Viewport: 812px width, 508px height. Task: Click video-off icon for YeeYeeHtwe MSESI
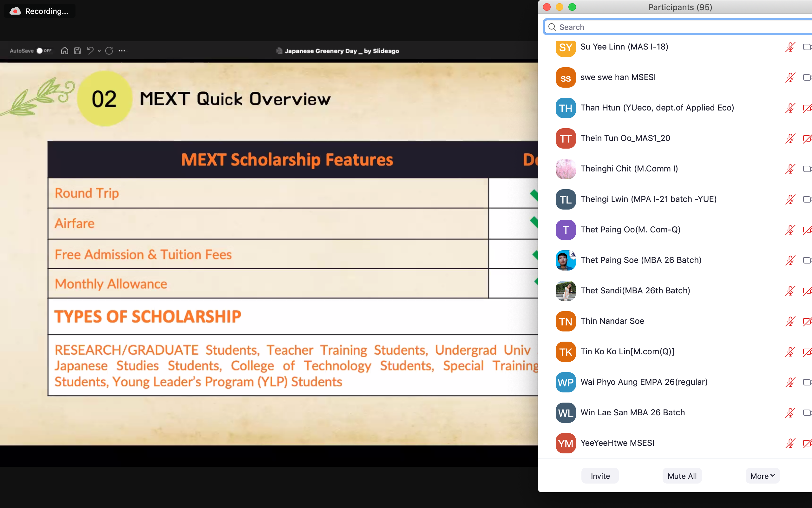tap(807, 443)
